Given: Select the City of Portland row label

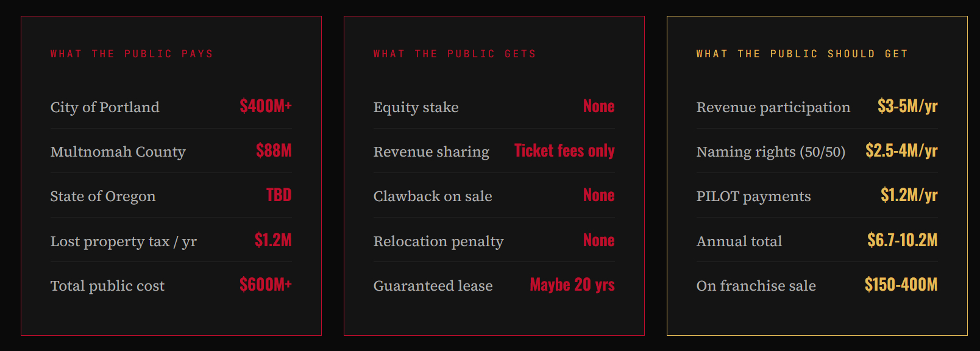Looking at the screenshot, I should click(x=105, y=107).
